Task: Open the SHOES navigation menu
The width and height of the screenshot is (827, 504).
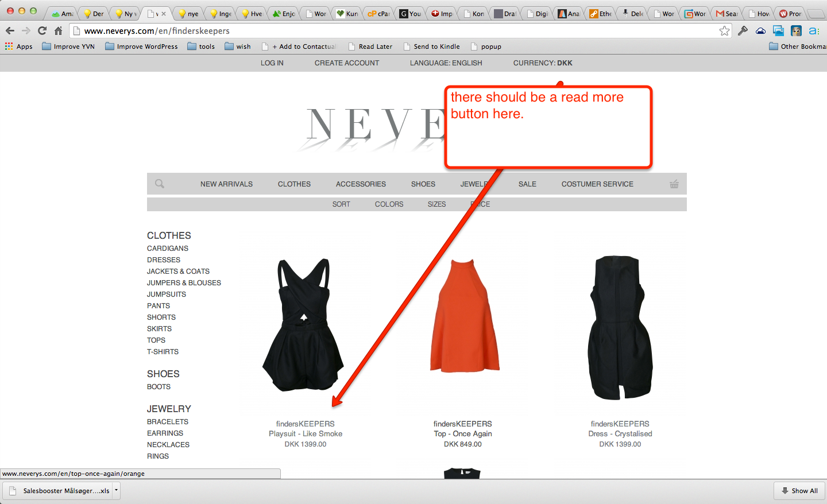Action: [423, 184]
